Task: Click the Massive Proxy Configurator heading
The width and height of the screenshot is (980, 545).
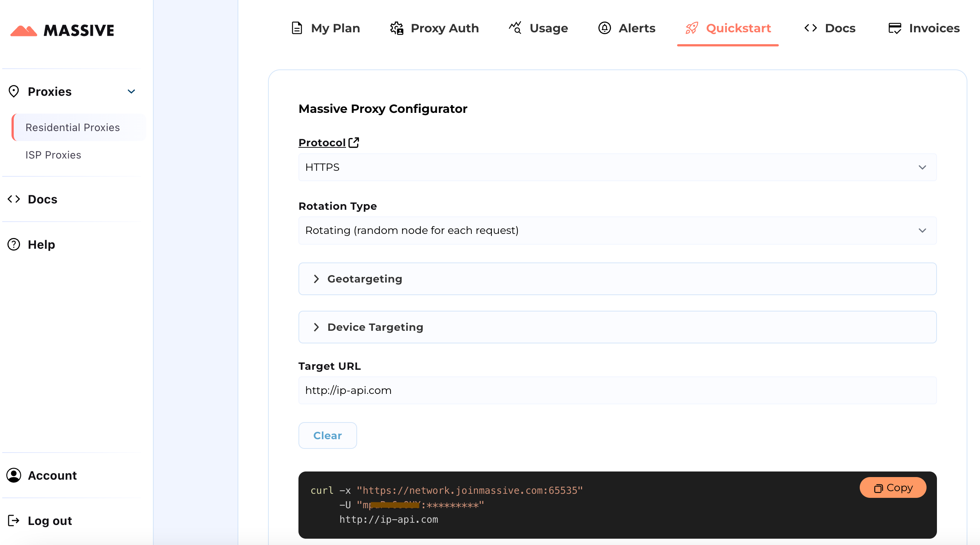Action: [x=383, y=109]
